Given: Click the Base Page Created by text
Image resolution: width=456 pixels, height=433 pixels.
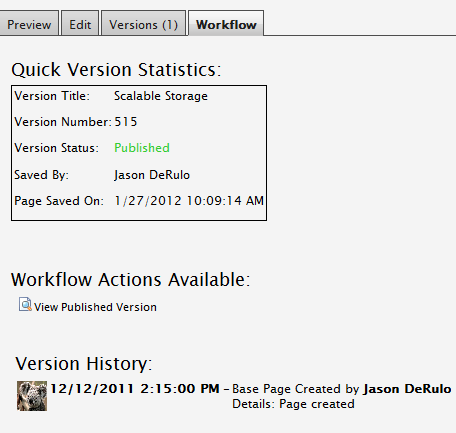Looking at the screenshot, I should point(296,389).
